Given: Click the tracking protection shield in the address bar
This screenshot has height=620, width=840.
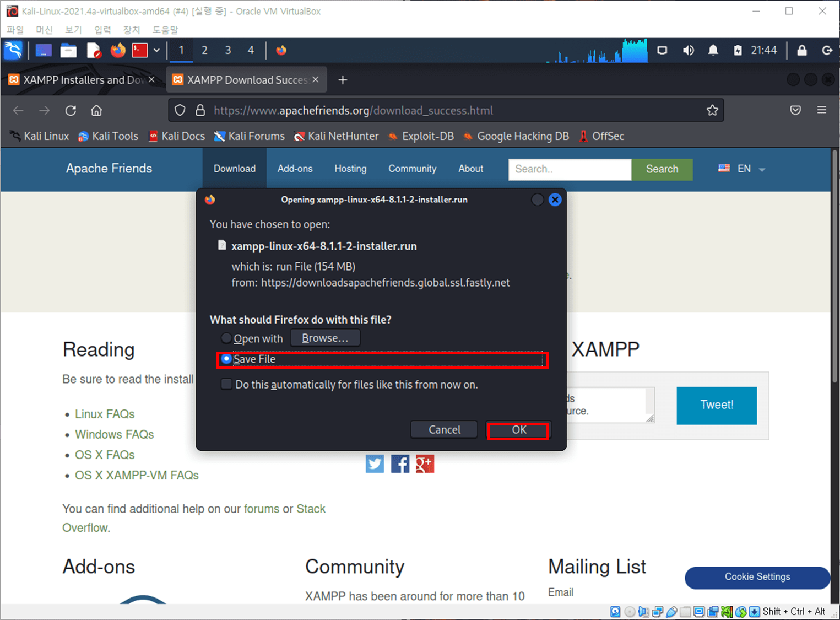Looking at the screenshot, I should click(180, 110).
